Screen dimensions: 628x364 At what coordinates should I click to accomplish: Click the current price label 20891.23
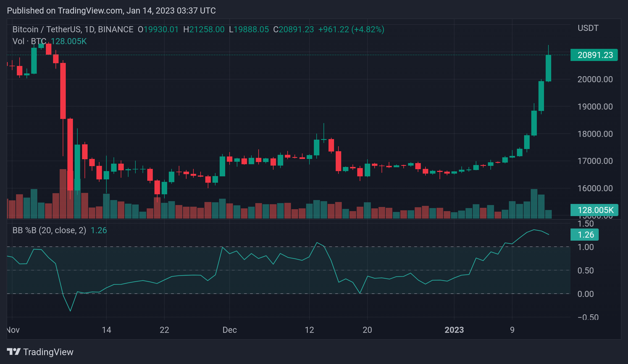(x=594, y=55)
